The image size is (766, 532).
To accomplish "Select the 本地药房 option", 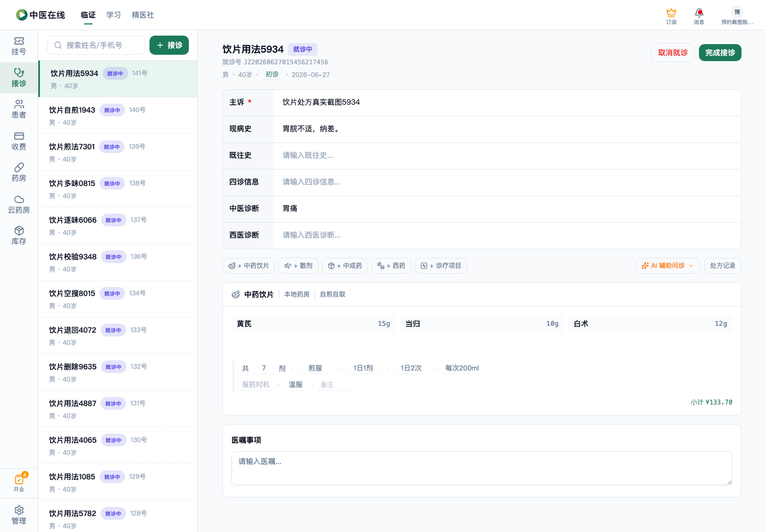I will click(297, 294).
